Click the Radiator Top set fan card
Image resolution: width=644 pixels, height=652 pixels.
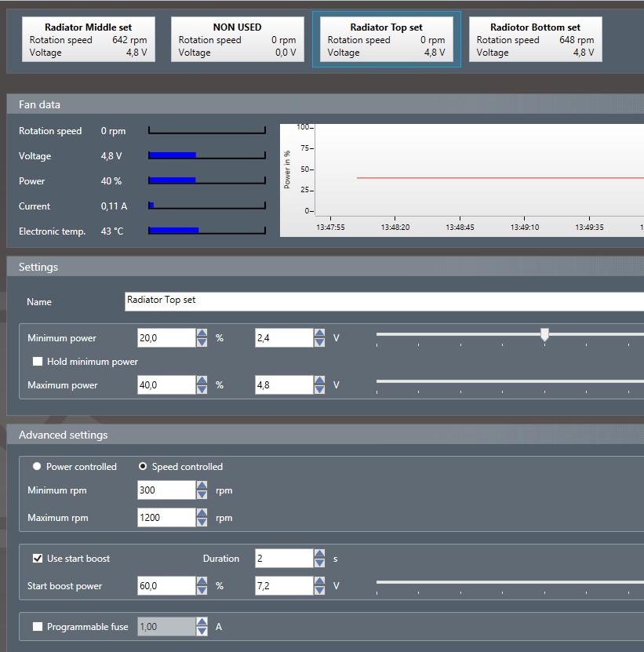coord(386,39)
